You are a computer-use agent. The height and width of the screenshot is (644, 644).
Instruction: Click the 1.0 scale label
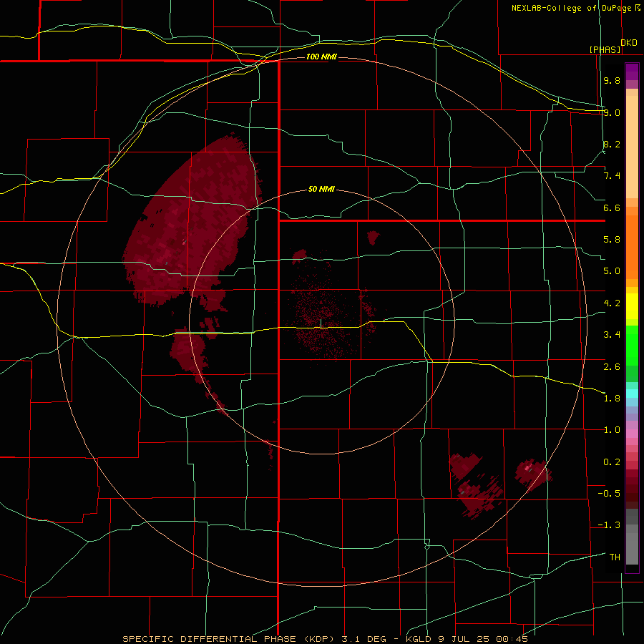tap(612, 430)
